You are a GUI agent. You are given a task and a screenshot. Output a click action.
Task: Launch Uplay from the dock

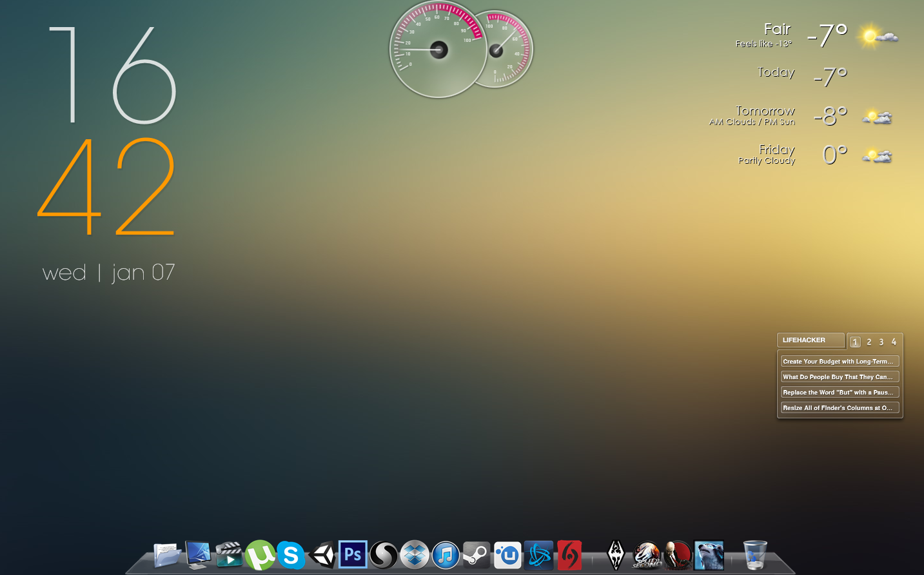pyautogui.click(x=507, y=554)
